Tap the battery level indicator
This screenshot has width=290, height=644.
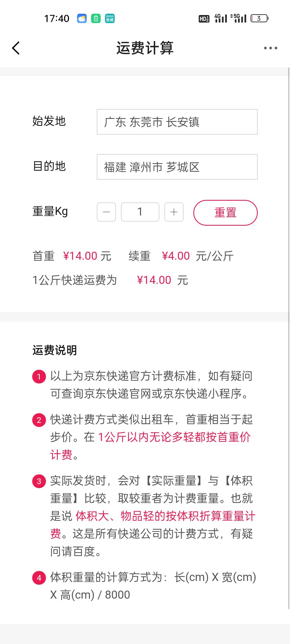259,19
